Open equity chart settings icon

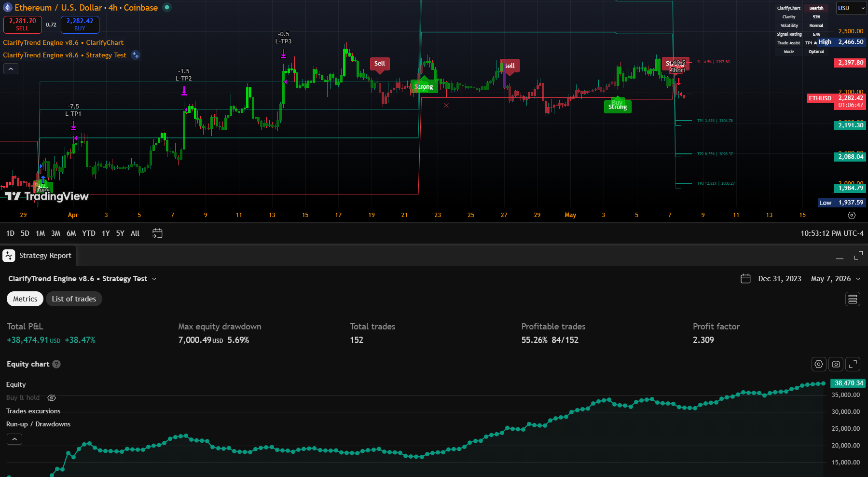click(x=819, y=364)
